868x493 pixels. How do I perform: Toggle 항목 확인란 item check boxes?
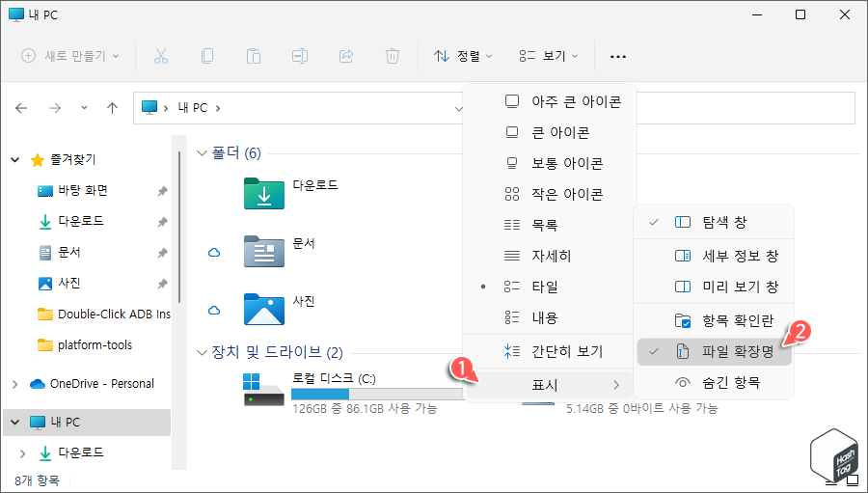714,320
